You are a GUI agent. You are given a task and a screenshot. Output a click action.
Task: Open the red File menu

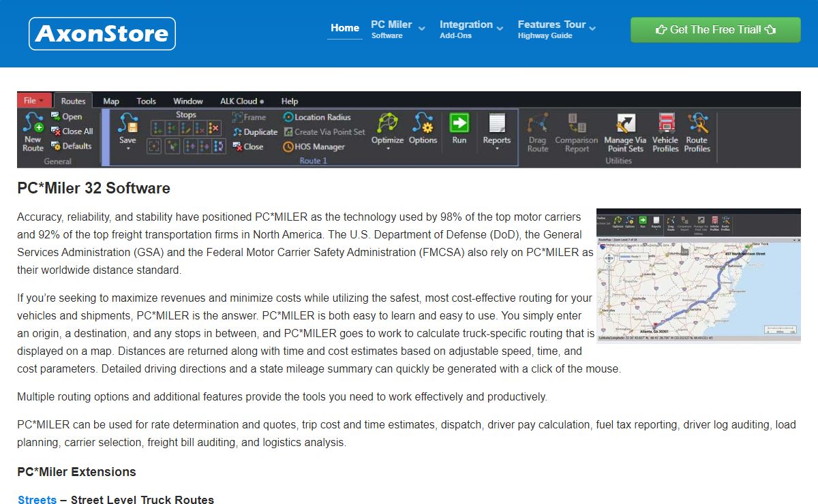[x=34, y=100]
